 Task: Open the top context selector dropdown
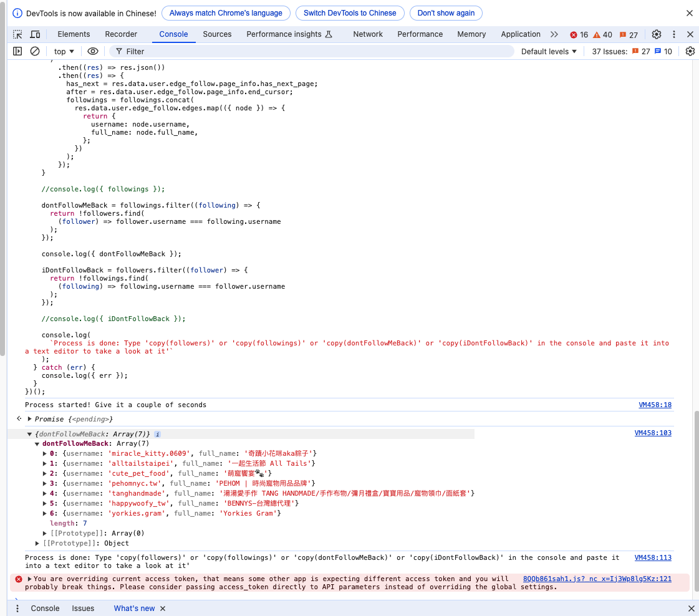(64, 51)
